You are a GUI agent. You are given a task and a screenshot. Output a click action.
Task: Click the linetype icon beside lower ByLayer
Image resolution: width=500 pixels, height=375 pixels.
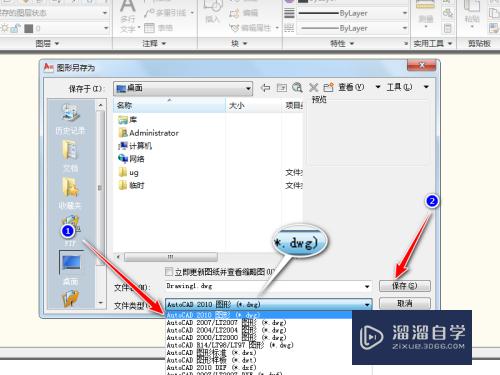tap(289, 28)
